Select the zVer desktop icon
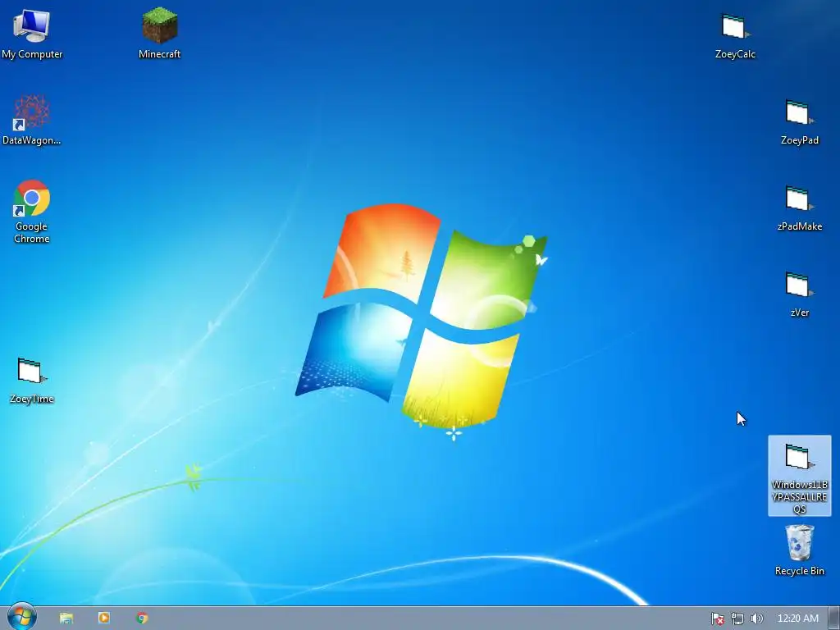This screenshot has width=840, height=630. (799, 294)
